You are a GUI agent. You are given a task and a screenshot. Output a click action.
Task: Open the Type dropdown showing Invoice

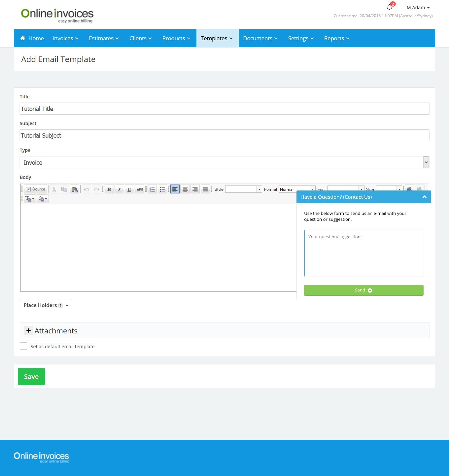[x=224, y=162]
